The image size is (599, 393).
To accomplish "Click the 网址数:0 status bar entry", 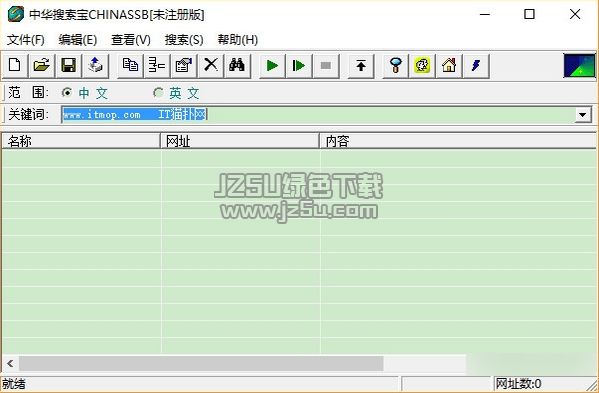I will point(518,384).
